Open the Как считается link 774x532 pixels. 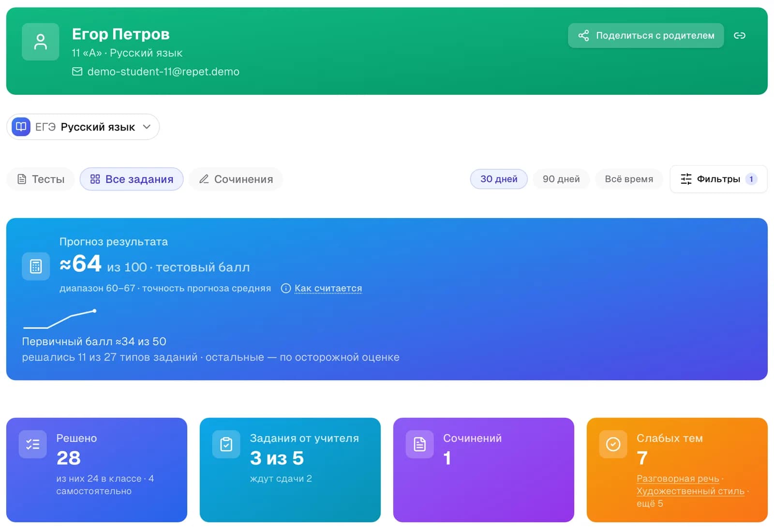tap(328, 288)
